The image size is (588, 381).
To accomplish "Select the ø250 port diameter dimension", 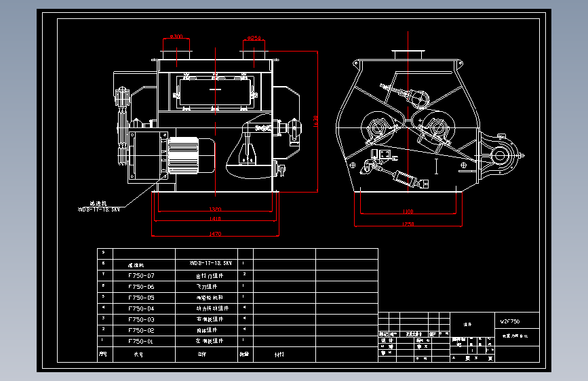I will point(254,38).
